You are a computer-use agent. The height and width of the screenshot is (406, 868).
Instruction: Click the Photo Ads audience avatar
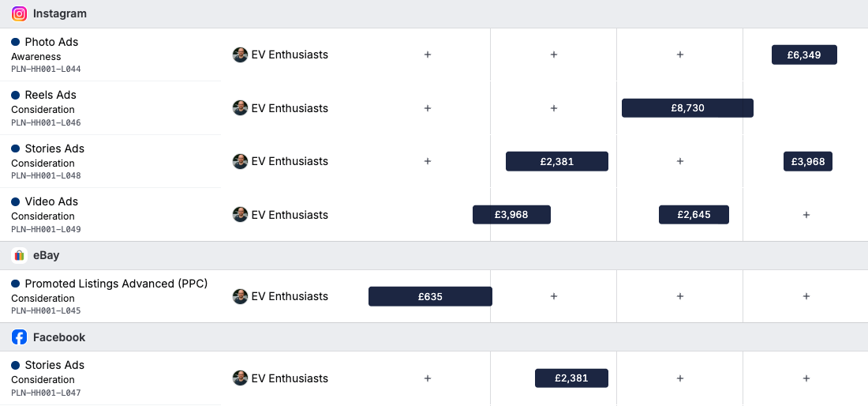pos(240,55)
